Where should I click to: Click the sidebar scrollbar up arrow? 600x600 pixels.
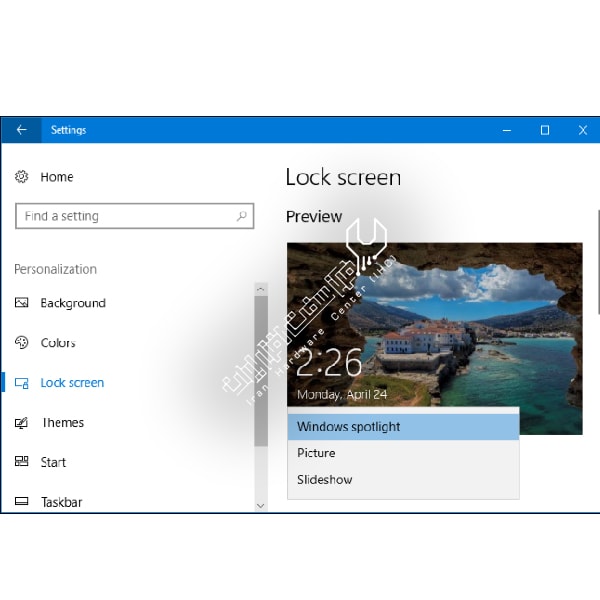pyautogui.click(x=261, y=289)
